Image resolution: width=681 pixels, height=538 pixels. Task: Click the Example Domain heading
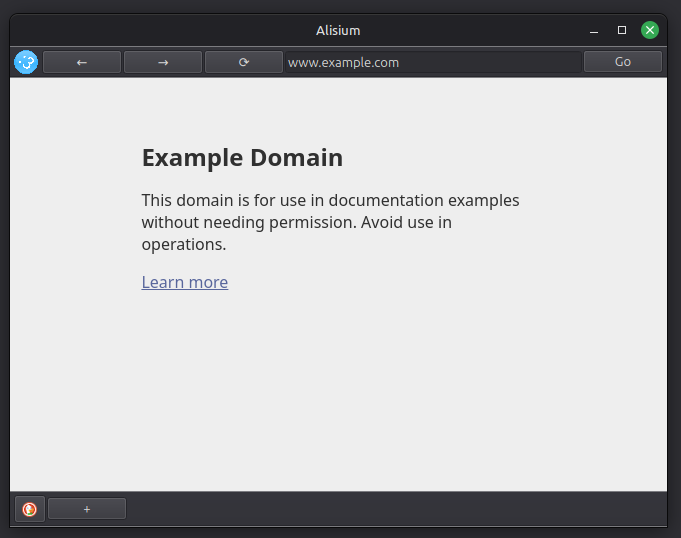(x=242, y=158)
